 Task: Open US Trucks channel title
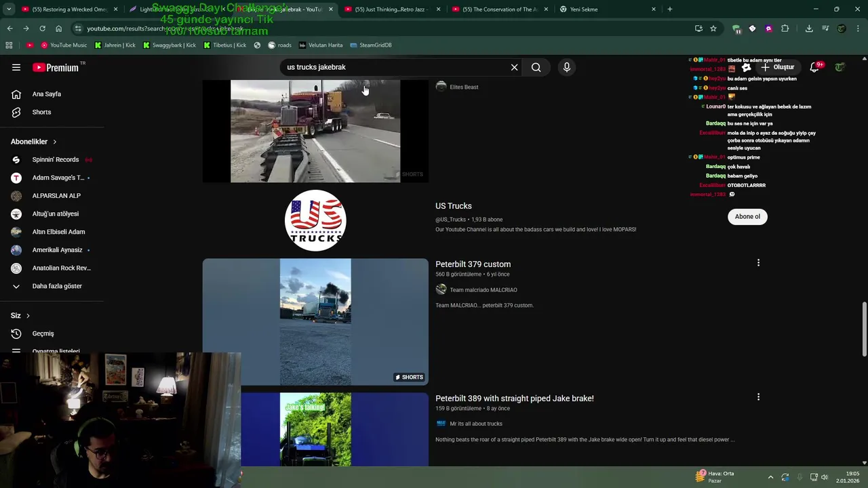point(453,206)
